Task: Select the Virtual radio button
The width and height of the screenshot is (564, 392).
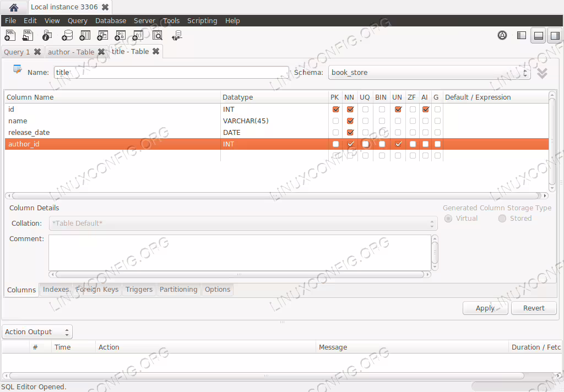Action: (x=448, y=219)
